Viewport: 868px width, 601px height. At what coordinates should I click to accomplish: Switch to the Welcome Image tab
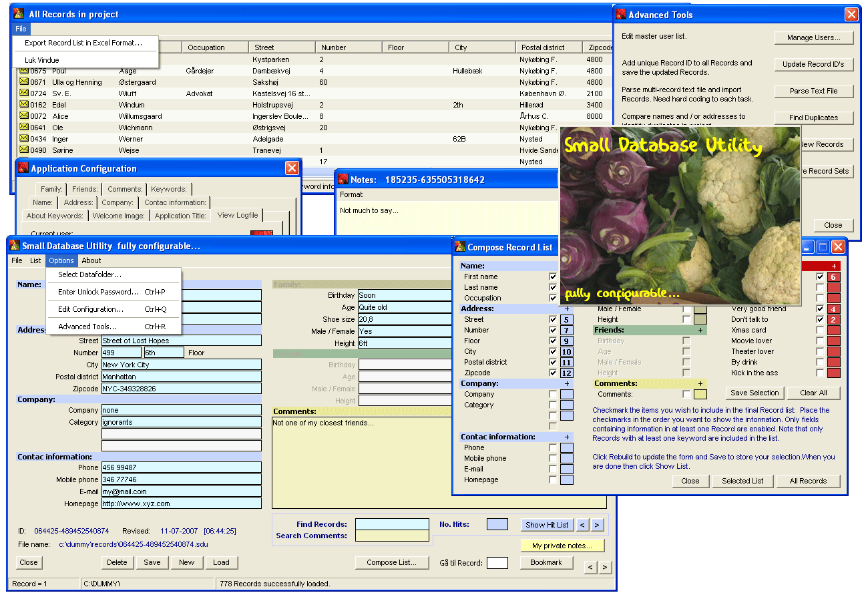point(118,216)
